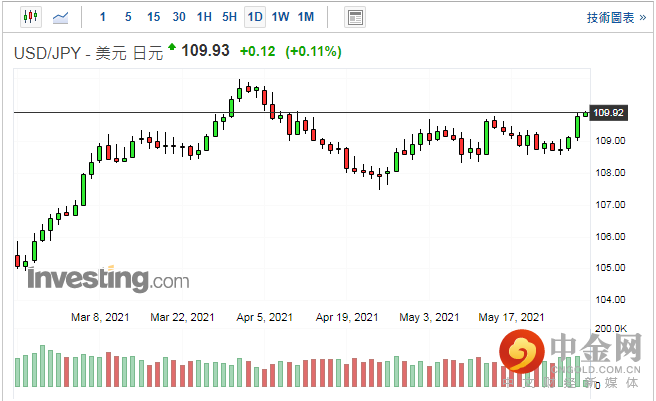Image resolution: width=656 pixels, height=401 pixels.
Task: Click the Mar 8, 2021 date label
Action: click(100, 317)
